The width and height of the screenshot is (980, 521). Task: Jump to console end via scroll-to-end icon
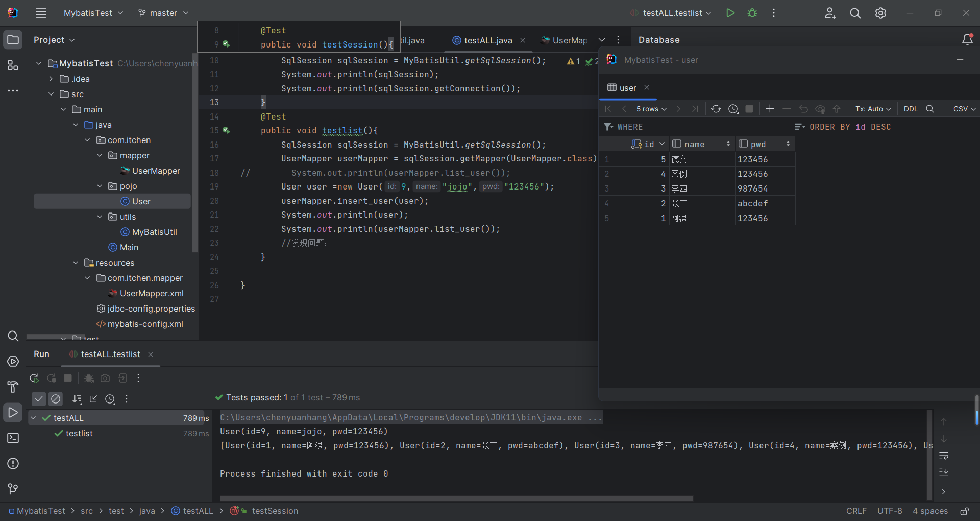tap(944, 472)
